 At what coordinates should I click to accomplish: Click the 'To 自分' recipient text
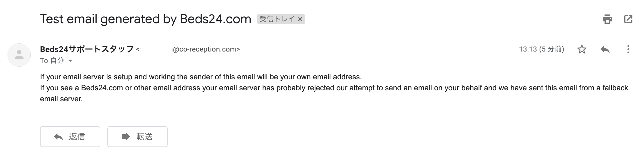[52, 61]
